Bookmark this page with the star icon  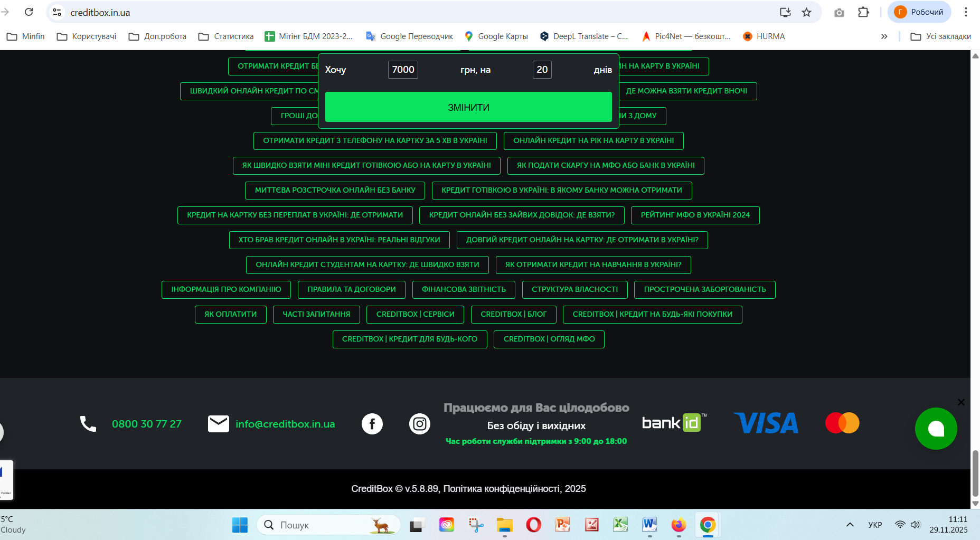(x=806, y=12)
